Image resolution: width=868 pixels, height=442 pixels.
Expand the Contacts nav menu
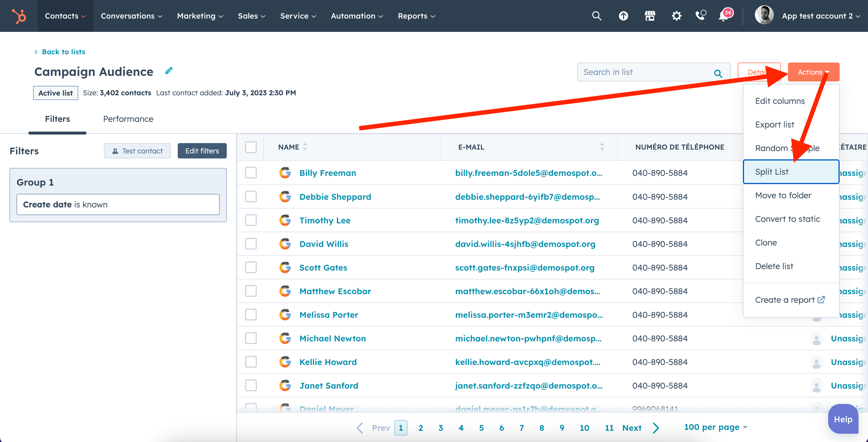[65, 16]
